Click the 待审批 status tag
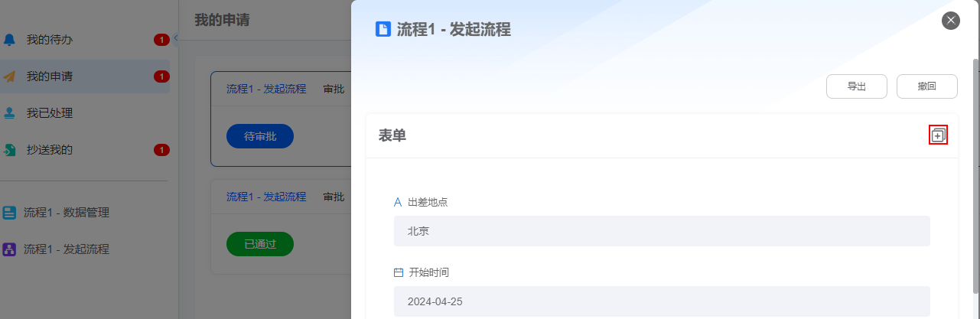 (x=260, y=136)
